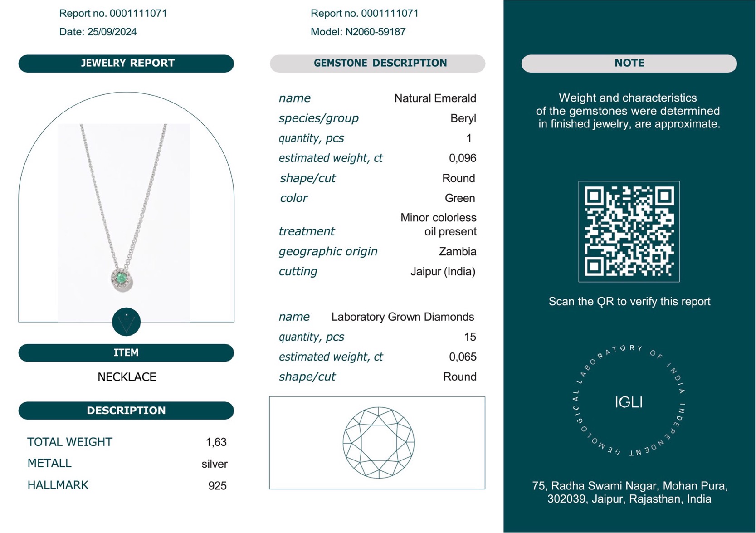Click the 'species/group' label
This screenshot has height=533, width=756.
[x=318, y=118]
